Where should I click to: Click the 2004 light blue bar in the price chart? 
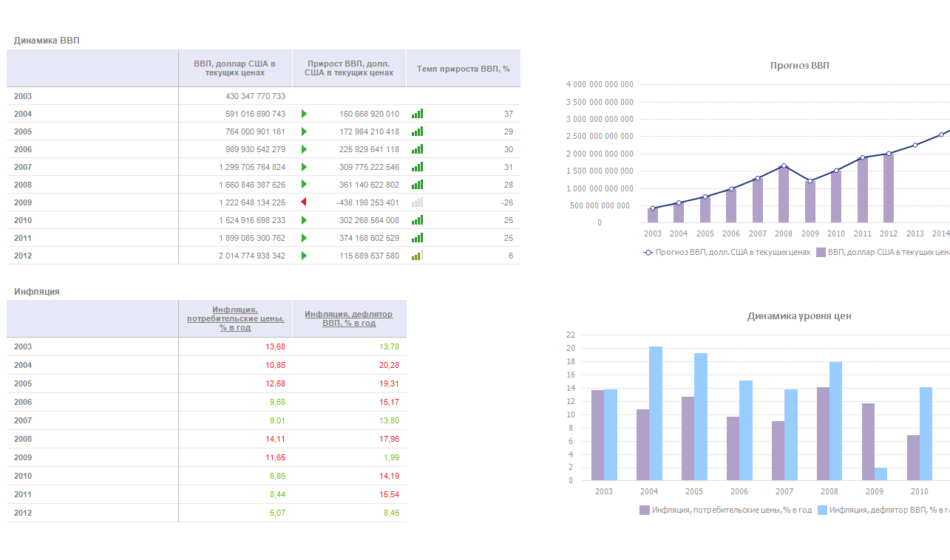point(656,414)
